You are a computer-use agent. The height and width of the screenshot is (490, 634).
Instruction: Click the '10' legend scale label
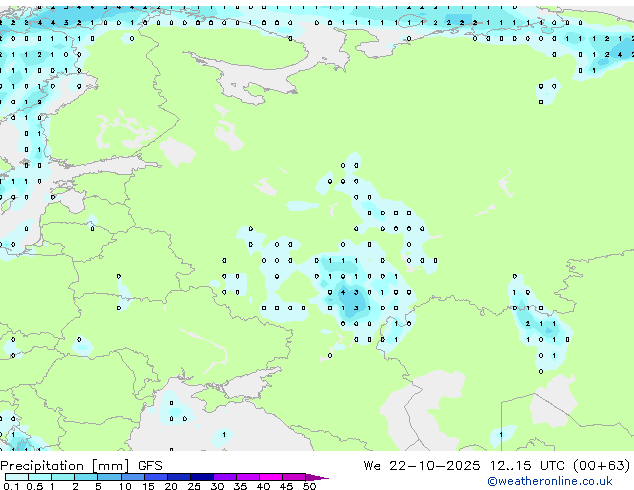pos(125,486)
